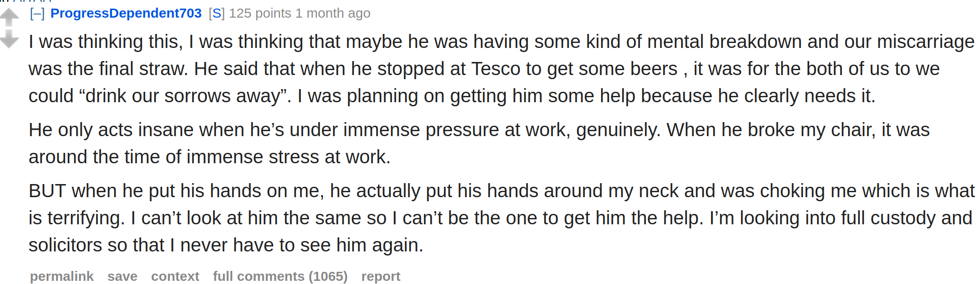Downvote the comment with the down arrow
This screenshot has height=284, width=980.
[9, 39]
